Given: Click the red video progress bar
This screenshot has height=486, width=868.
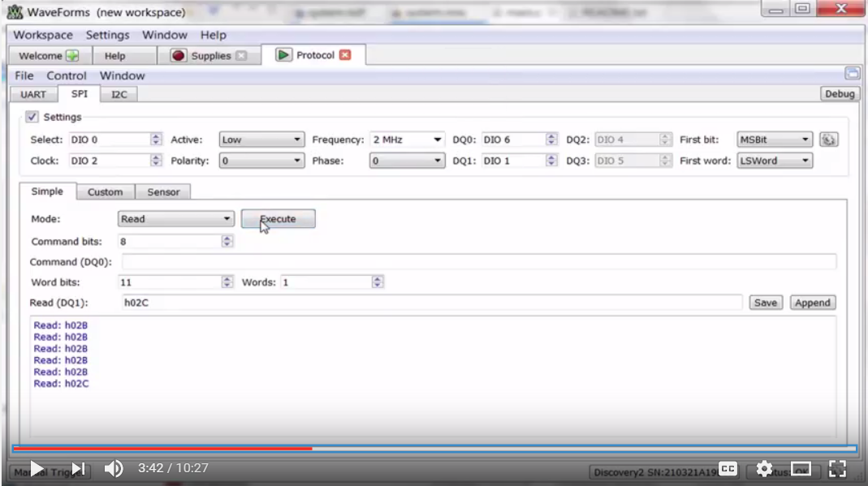Looking at the screenshot, I should click(162, 448).
